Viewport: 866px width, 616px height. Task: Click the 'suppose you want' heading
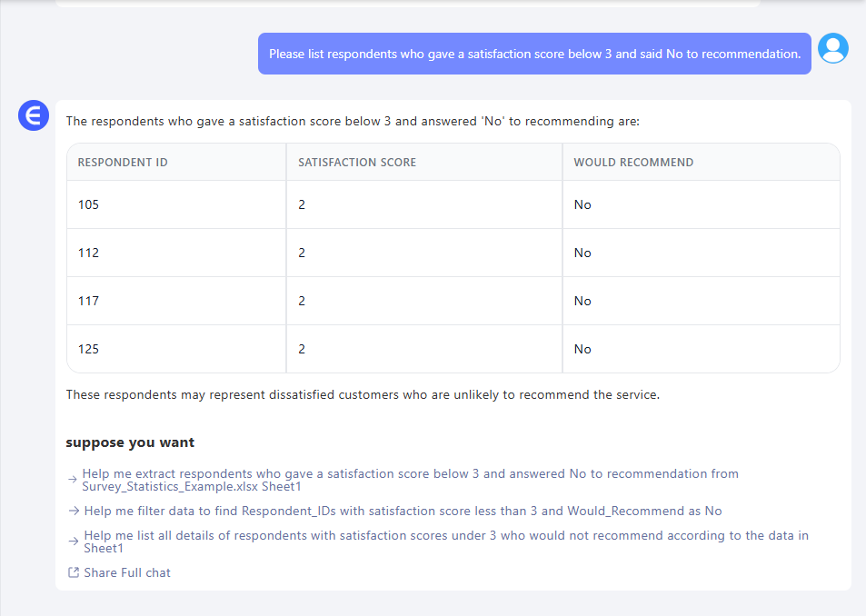[130, 442]
